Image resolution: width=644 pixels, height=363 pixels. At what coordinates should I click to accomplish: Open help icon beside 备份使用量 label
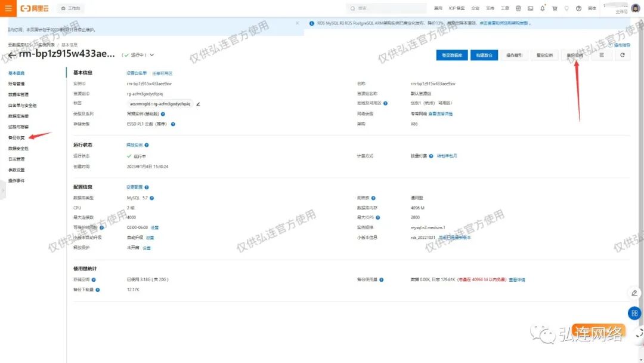[x=382, y=280]
